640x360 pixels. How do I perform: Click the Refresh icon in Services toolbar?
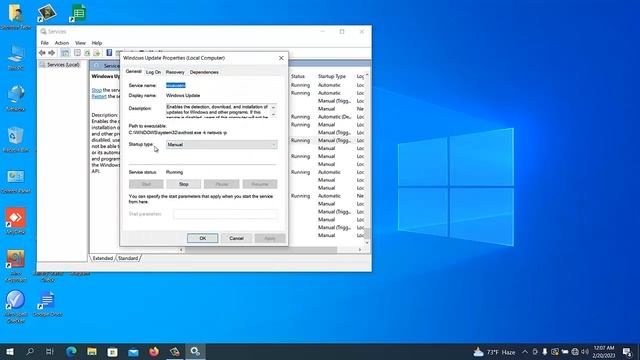87,53
